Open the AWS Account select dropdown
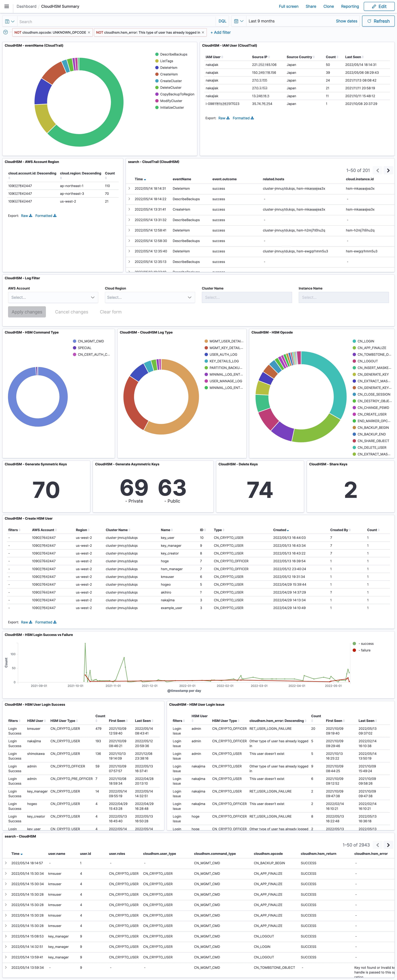 point(53,298)
